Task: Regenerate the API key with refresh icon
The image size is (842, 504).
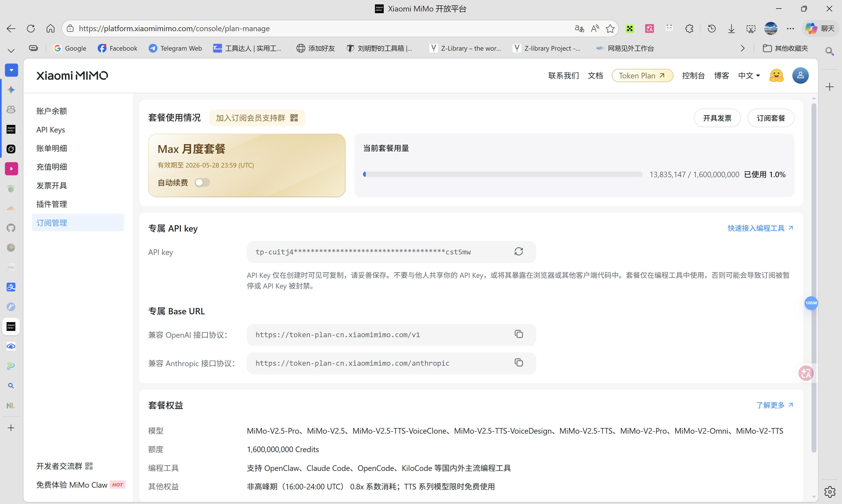Action: point(518,252)
